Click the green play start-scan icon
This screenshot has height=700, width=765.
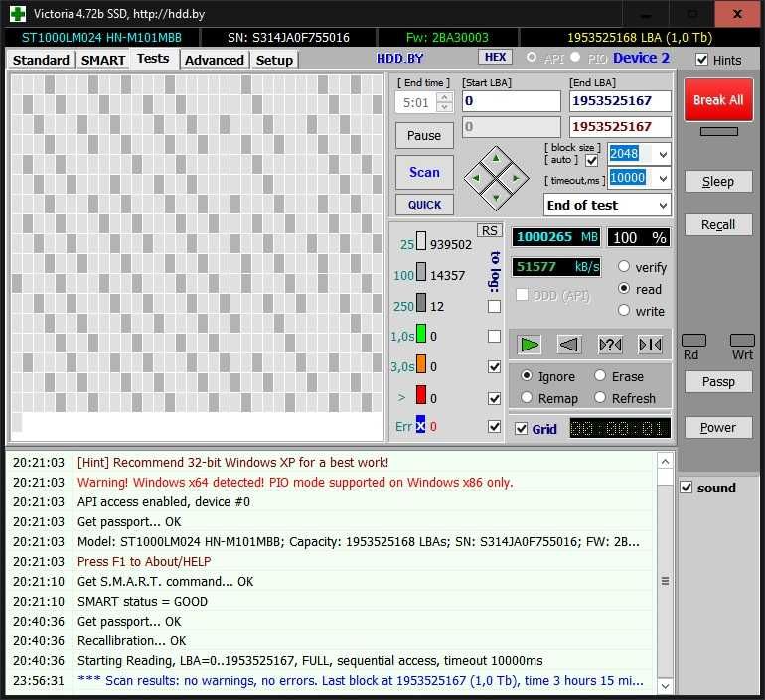pyautogui.click(x=530, y=345)
